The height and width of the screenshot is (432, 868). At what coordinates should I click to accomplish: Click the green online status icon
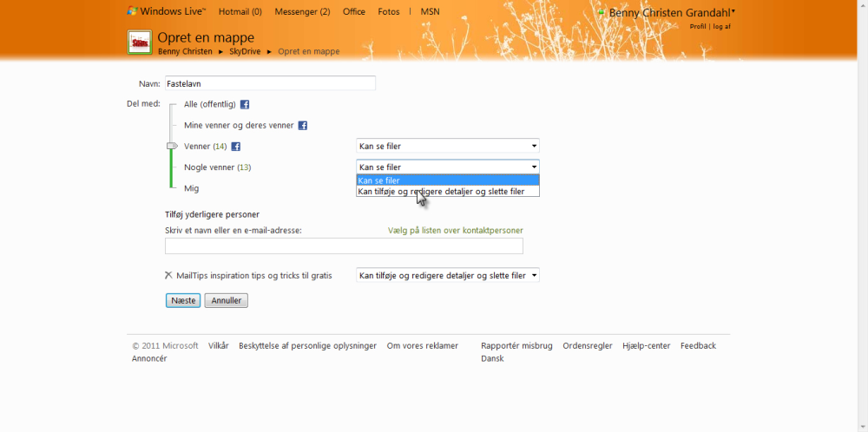pyautogui.click(x=602, y=12)
